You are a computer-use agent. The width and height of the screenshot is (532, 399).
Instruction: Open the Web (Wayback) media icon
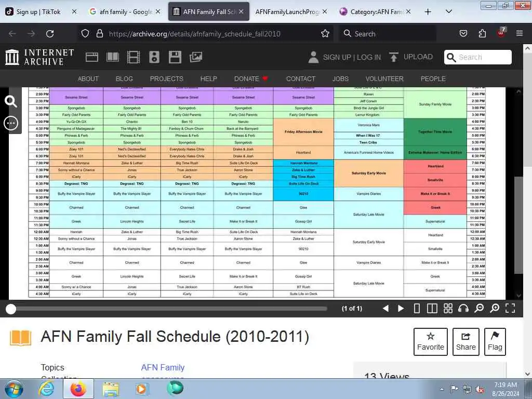(x=92, y=57)
